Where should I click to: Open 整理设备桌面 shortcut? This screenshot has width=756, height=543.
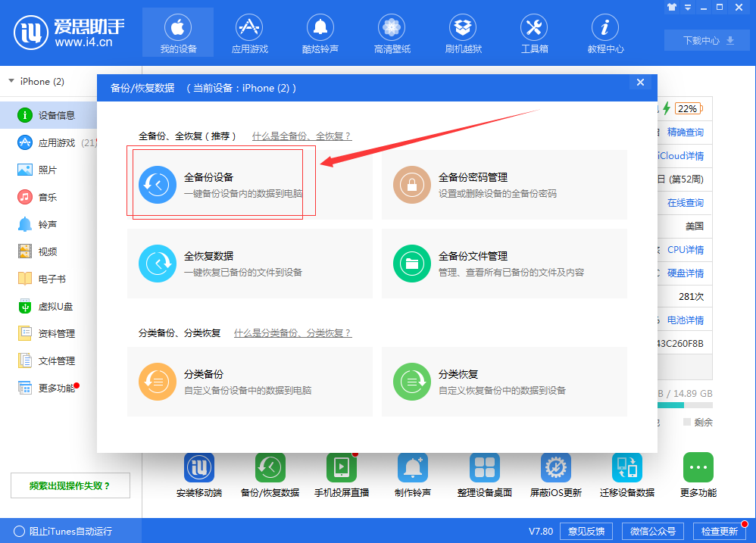485,475
